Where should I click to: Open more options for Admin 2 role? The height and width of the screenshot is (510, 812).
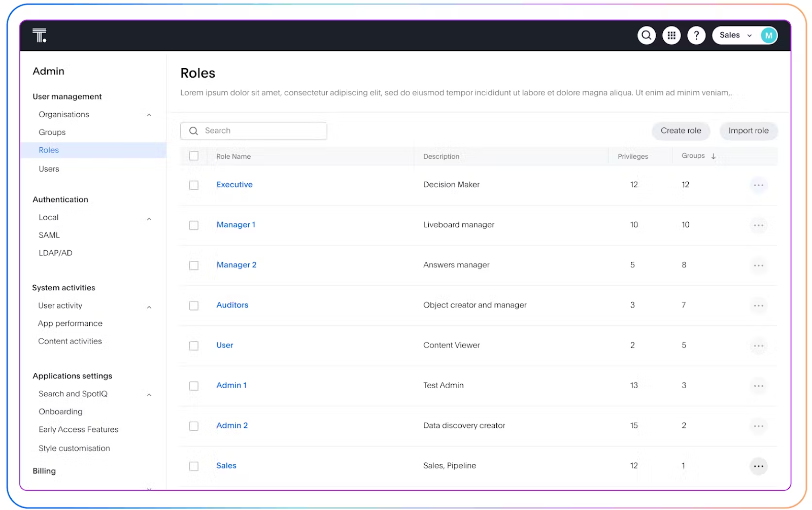pyautogui.click(x=758, y=426)
